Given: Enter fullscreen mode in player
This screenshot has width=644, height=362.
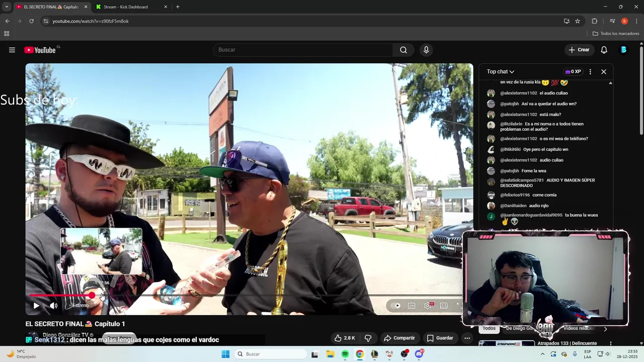Looking at the screenshot, I should pyautogui.click(x=459, y=306).
